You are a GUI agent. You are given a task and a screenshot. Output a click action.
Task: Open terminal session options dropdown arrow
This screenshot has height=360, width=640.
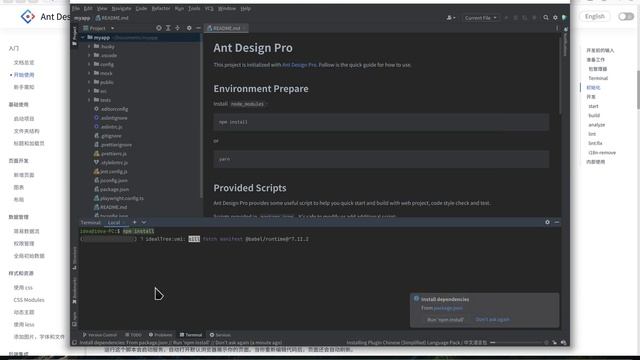pyautogui.click(x=144, y=222)
